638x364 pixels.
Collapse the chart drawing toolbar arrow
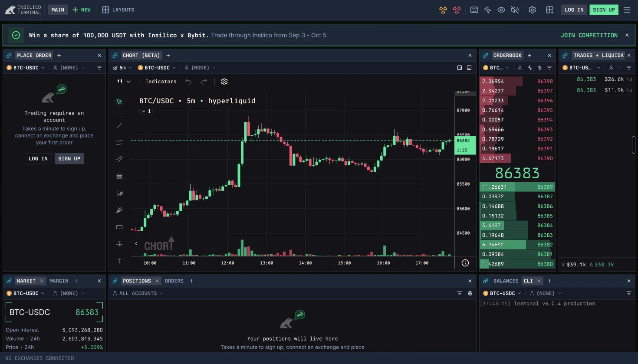pyautogui.click(x=136, y=244)
